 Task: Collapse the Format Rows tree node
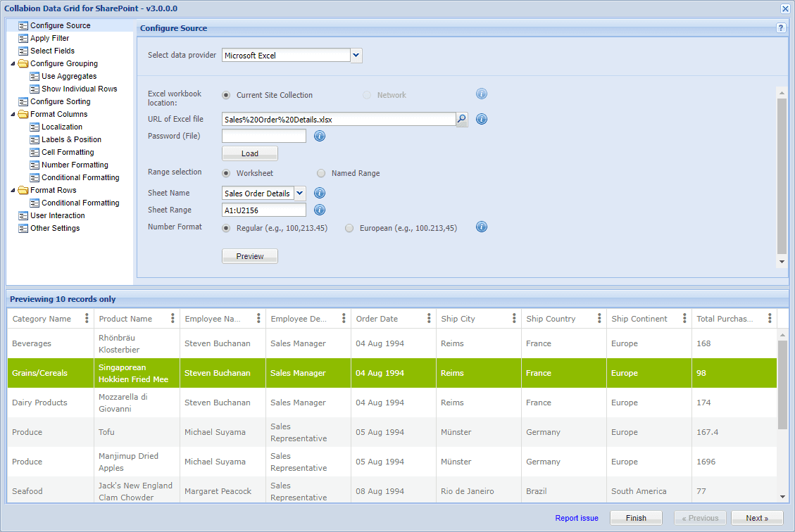[x=13, y=190]
